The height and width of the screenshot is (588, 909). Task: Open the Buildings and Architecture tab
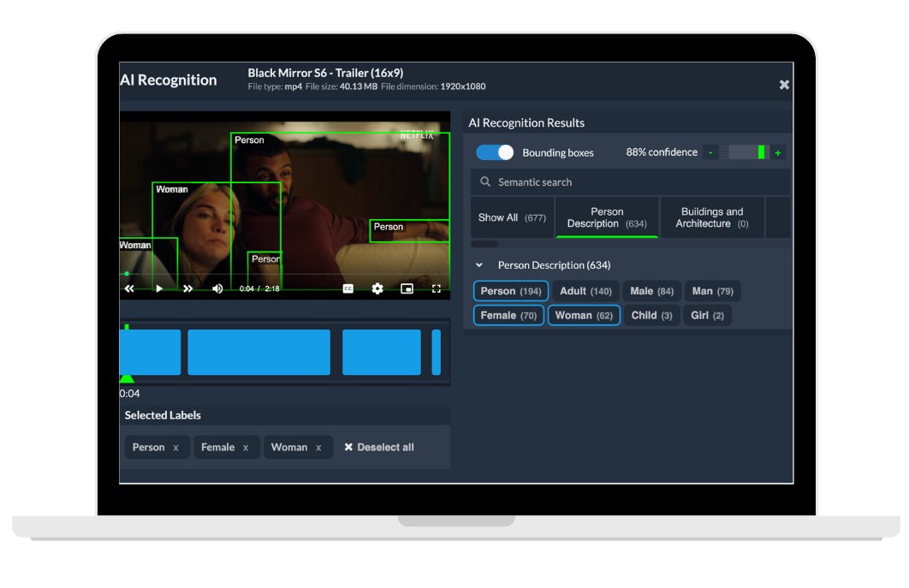click(712, 217)
